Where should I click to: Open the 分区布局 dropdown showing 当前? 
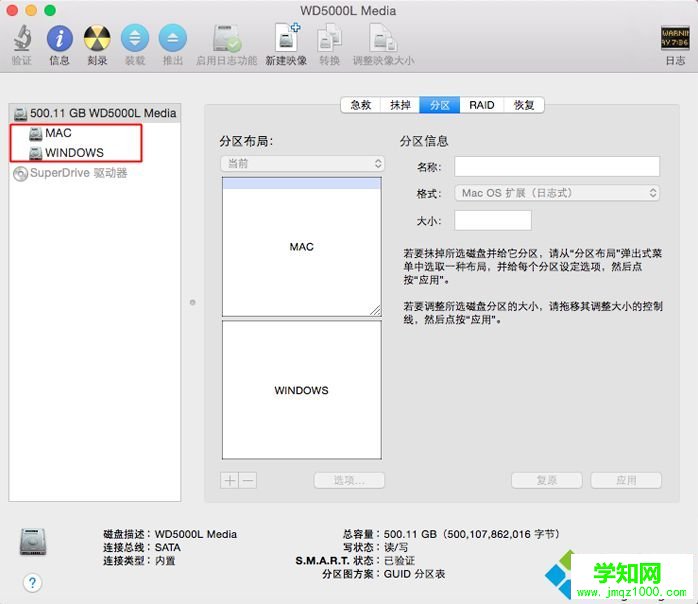click(303, 163)
